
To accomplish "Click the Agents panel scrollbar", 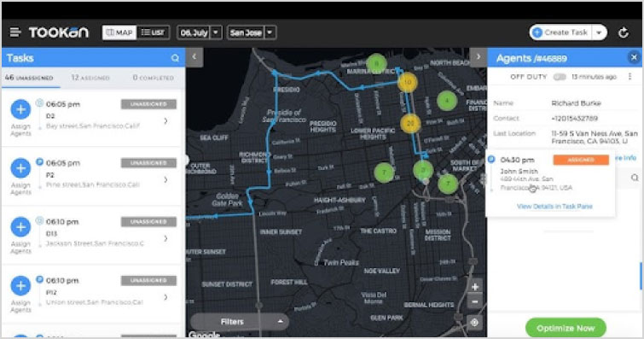I will [x=641, y=276].
